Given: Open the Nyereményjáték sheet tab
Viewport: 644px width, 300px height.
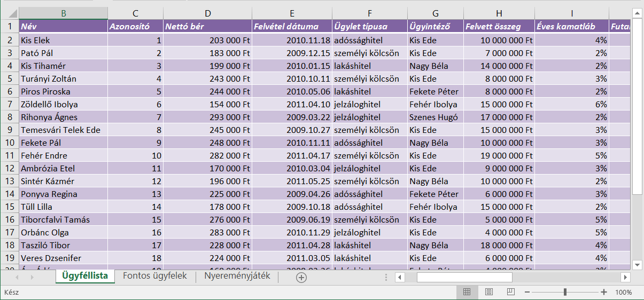Looking at the screenshot, I should click(x=237, y=276).
